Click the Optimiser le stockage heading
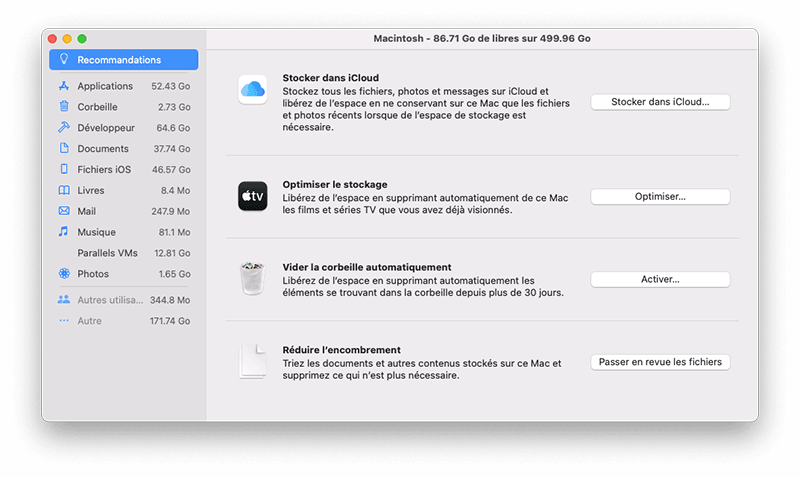 click(335, 184)
